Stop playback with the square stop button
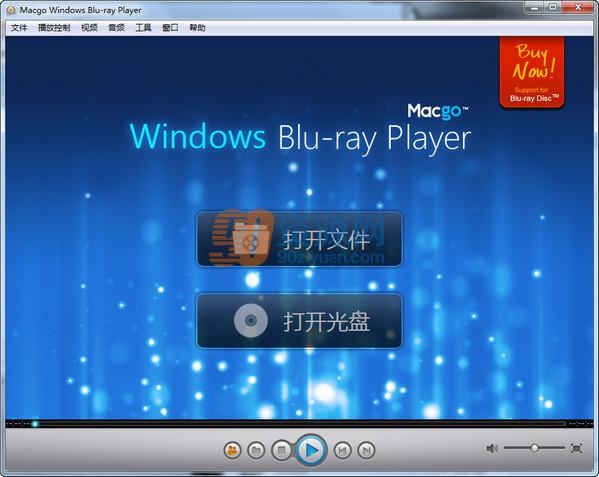Screen dimensions: 599x477 click(282, 450)
